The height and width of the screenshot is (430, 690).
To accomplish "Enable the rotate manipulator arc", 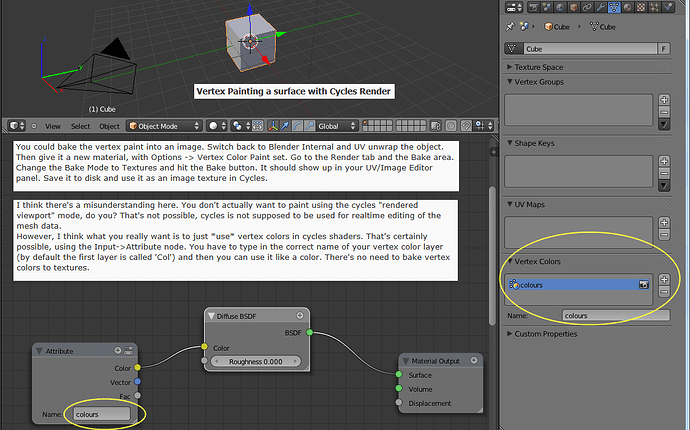I will pyautogui.click(x=297, y=126).
